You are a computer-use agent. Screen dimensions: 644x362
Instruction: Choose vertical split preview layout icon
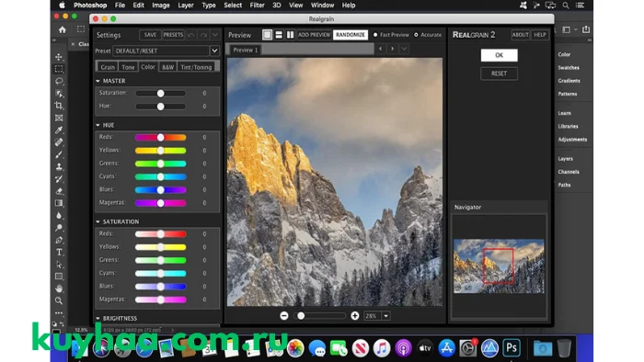point(291,35)
